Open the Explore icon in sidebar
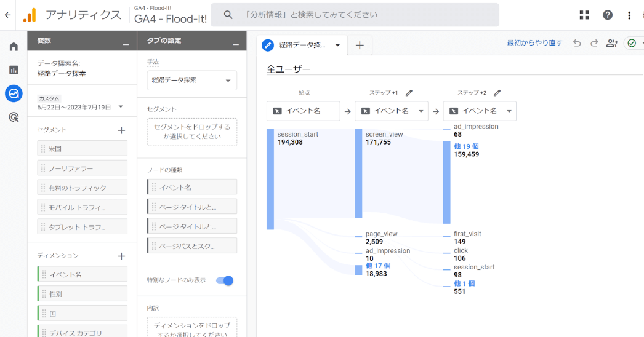The width and height of the screenshot is (644, 337). (14, 93)
